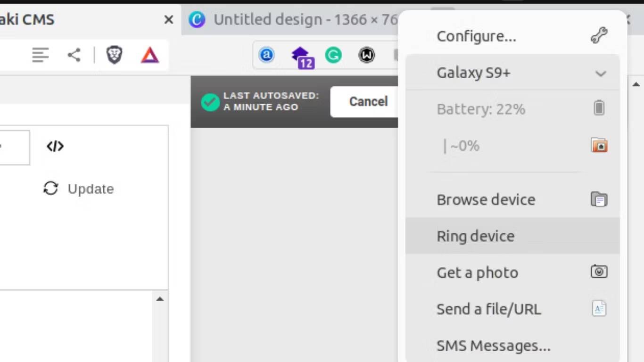Click scroll up arrow in left panel
The image size is (644, 362).
point(160,299)
